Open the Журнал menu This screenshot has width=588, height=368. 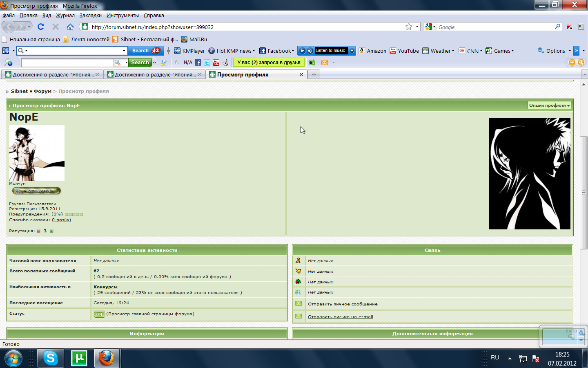tap(65, 16)
